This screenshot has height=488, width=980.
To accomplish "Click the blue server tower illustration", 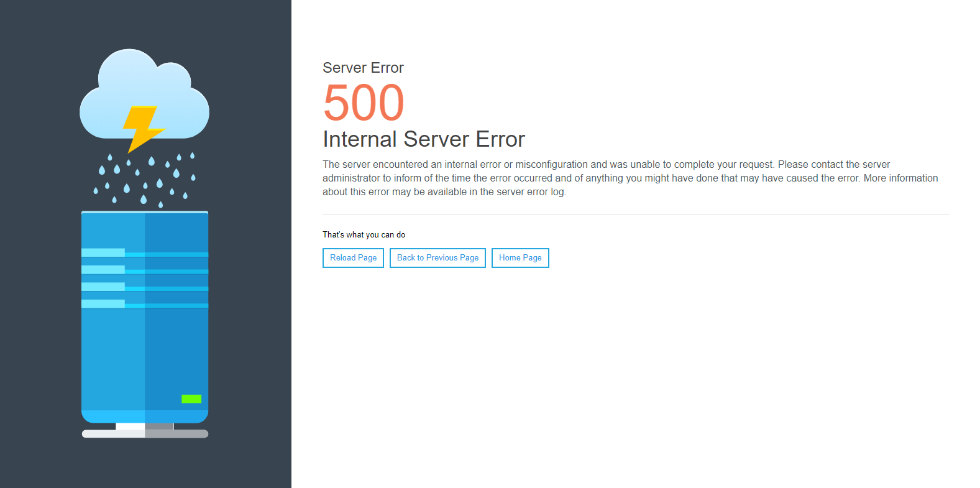I will click(145, 325).
